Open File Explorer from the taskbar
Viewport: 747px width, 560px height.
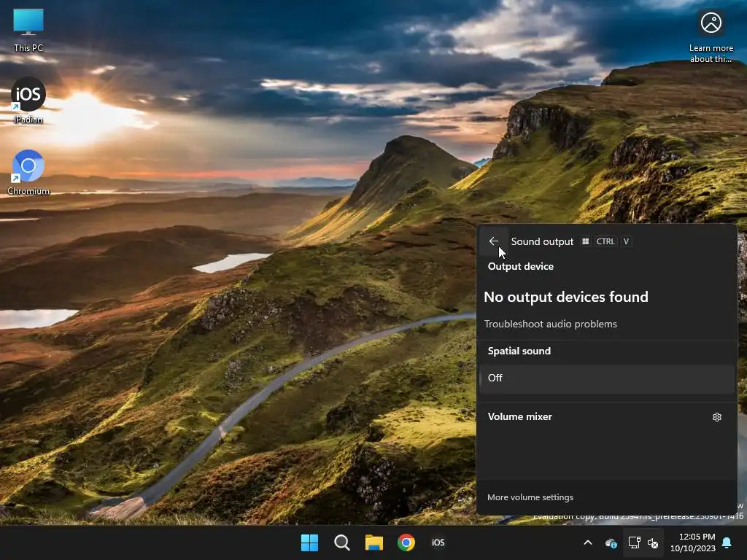click(x=374, y=542)
